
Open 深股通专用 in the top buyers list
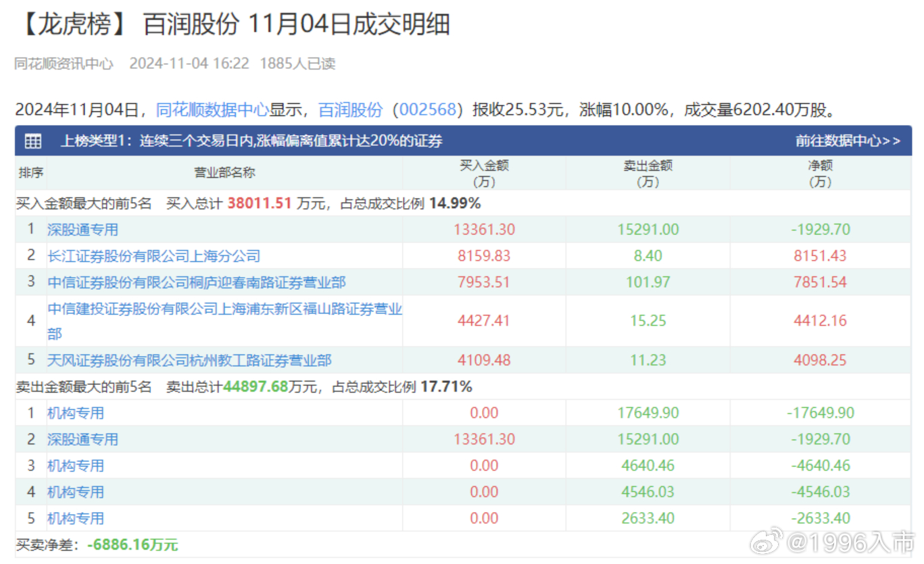pos(82,230)
